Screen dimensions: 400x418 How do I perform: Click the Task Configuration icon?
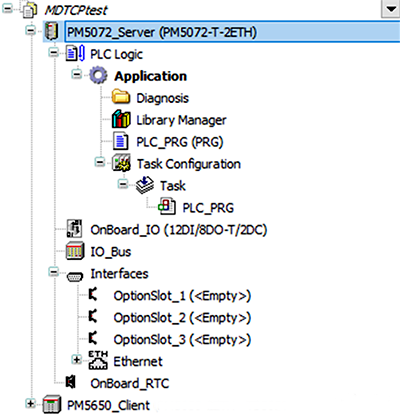point(121,163)
